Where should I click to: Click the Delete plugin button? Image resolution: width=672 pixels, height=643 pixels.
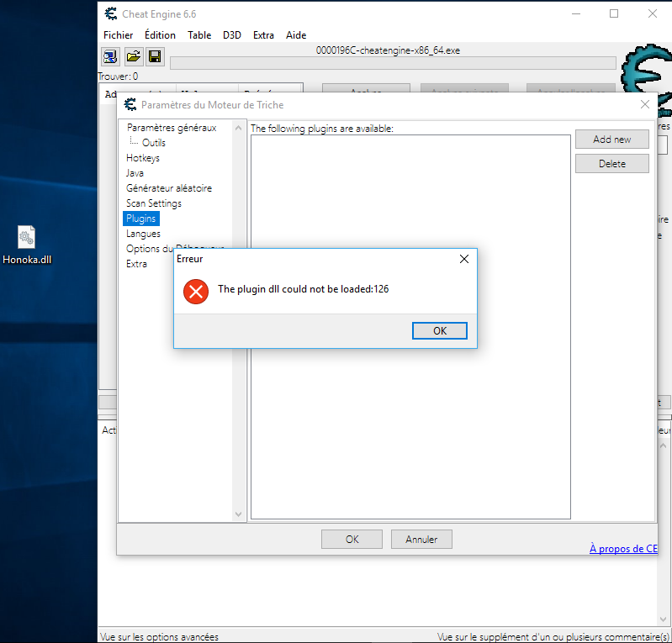(x=612, y=164)
